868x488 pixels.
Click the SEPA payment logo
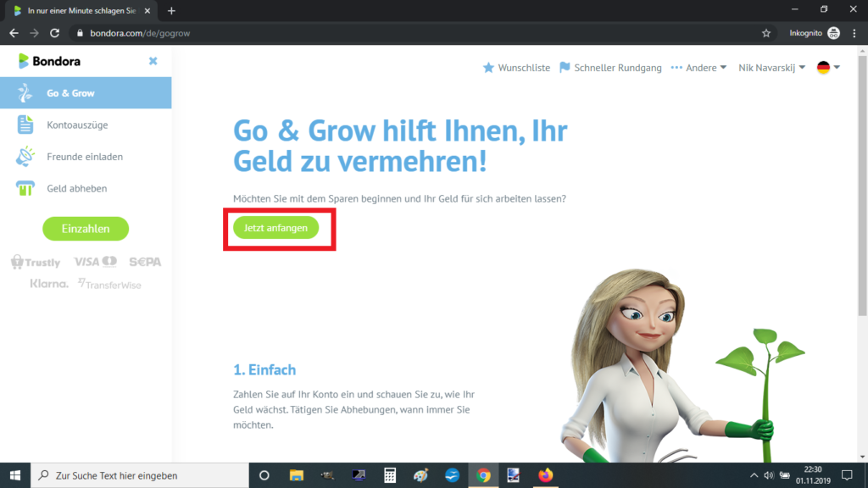pos(145,262)
